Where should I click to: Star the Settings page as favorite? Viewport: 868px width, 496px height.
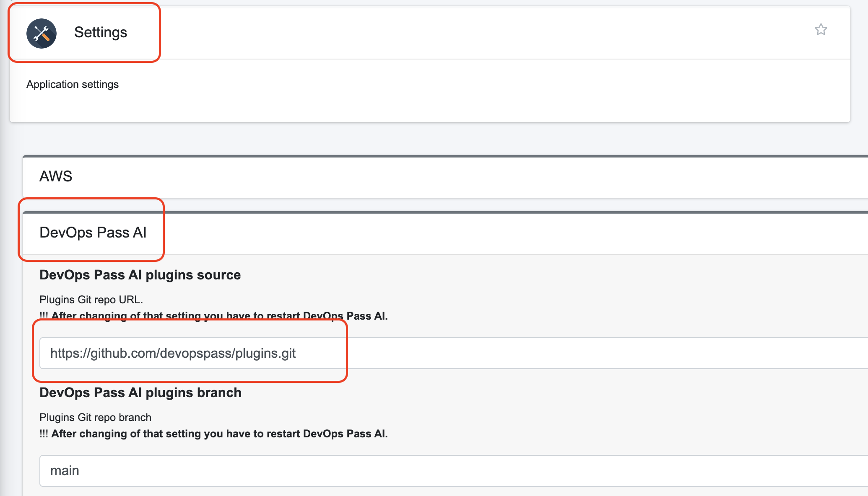[x=821, y=30]
